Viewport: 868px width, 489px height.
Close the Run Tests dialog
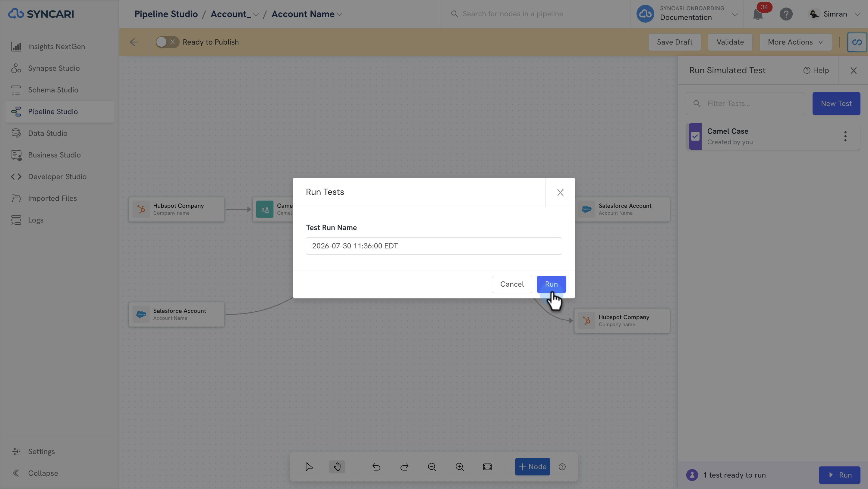pyautogui.click(x=560, y=192)
